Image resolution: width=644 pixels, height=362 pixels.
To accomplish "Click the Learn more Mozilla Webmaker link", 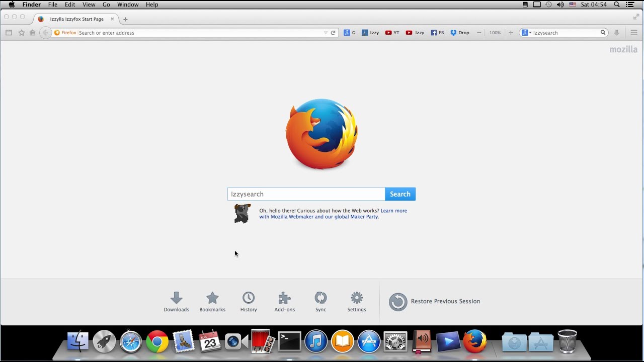I will tap(333, 214).
